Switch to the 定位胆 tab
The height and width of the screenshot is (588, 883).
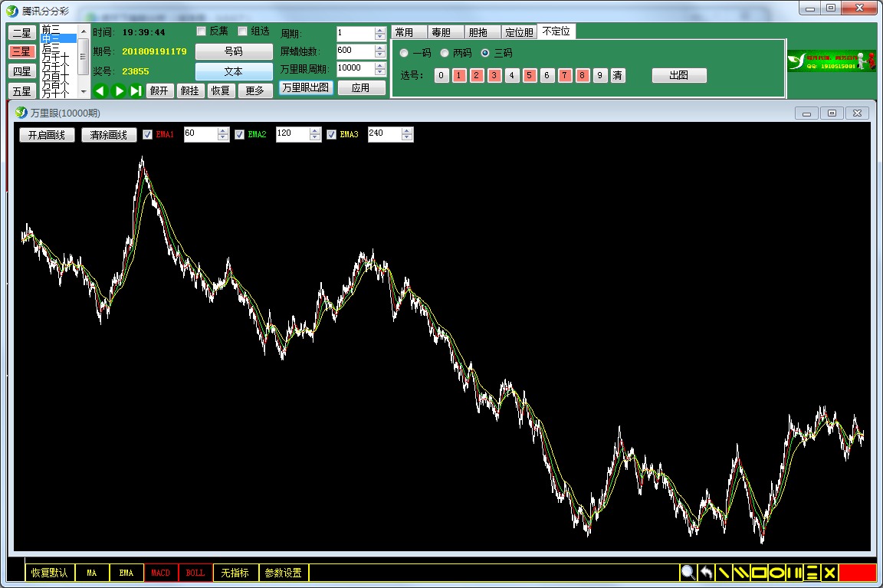[519, 32]
